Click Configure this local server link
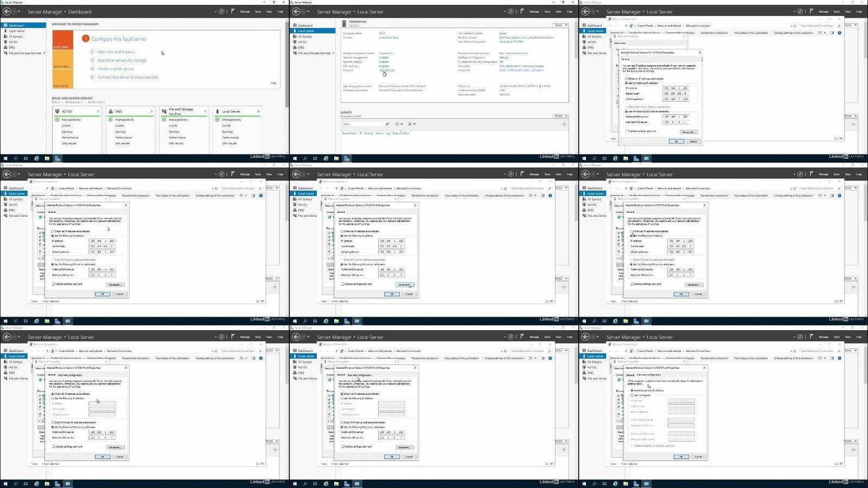Screen dimensions: 868x488 click(119, 39)
